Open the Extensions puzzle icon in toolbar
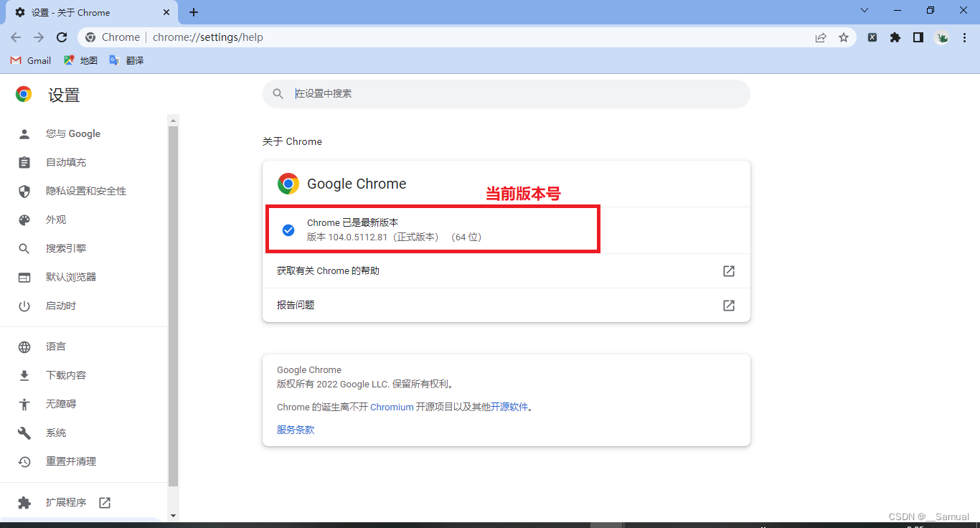The image size is (980, 528). 895,37
